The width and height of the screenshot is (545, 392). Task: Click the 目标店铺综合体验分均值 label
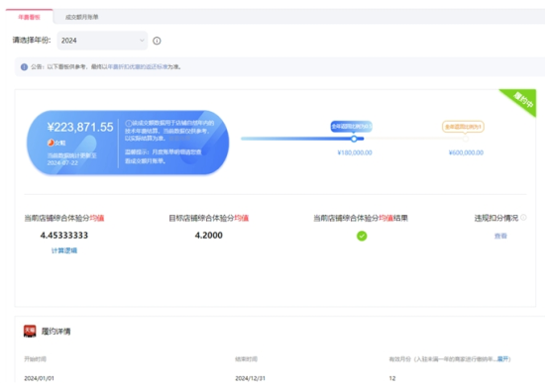(x=208, y=218)
